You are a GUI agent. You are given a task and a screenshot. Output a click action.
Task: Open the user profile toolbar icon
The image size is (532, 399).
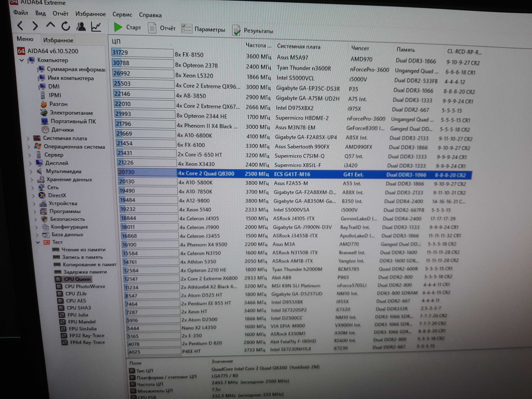click(81, 27)
